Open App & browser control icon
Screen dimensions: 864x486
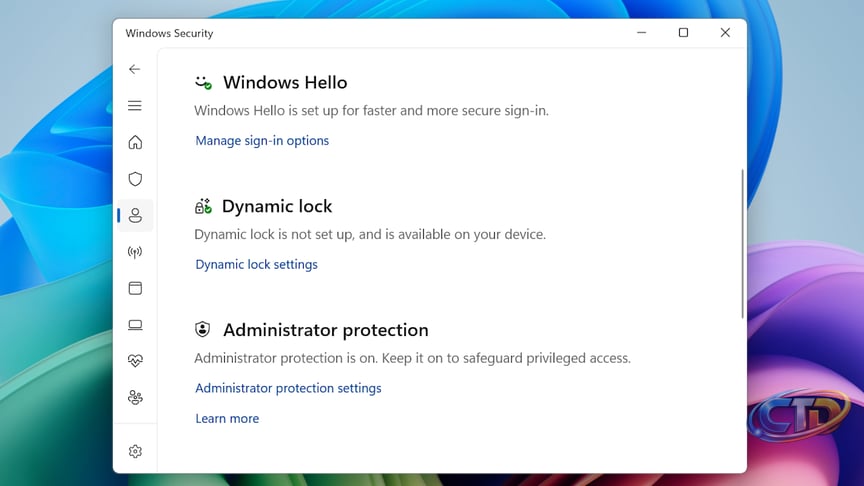135,288
